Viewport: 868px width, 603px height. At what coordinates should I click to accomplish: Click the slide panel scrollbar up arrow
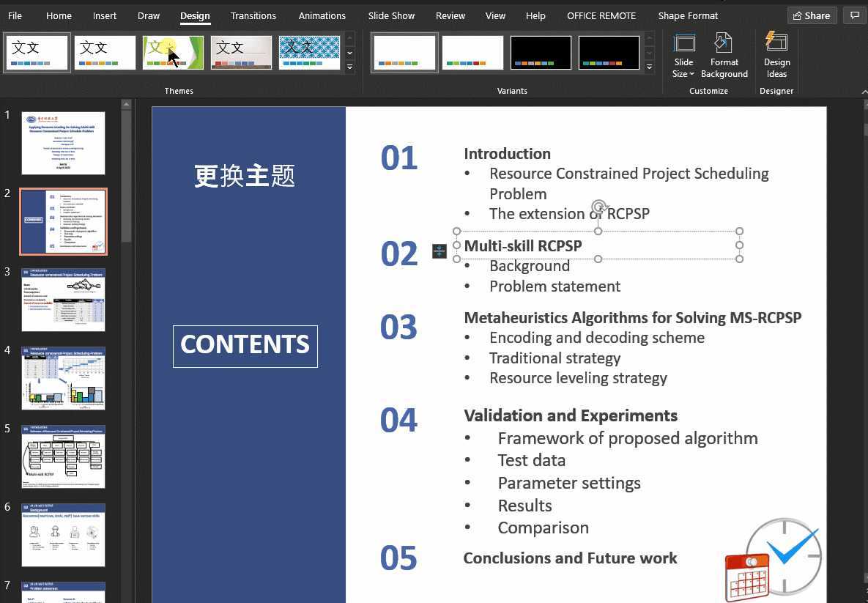click(x=126, y=104)
